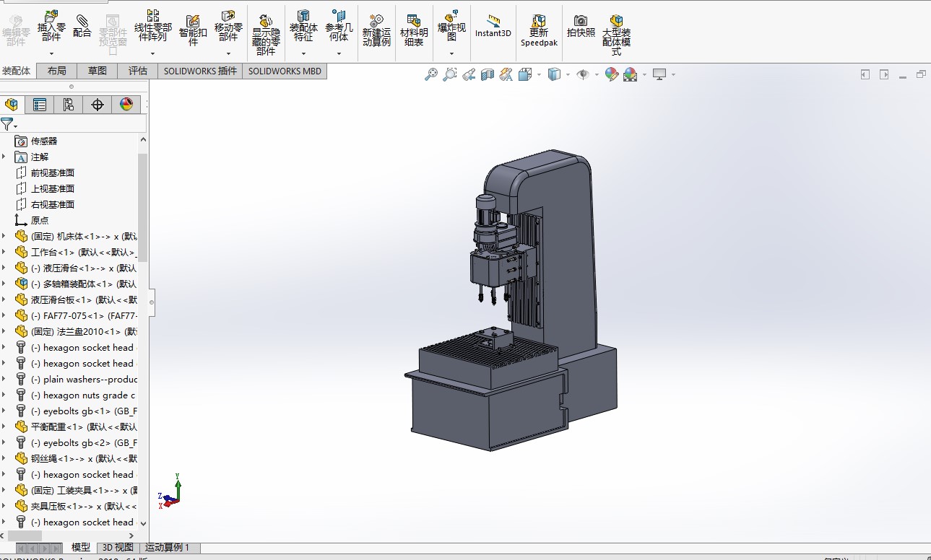Toggle Section View icon

pos(488,74)
